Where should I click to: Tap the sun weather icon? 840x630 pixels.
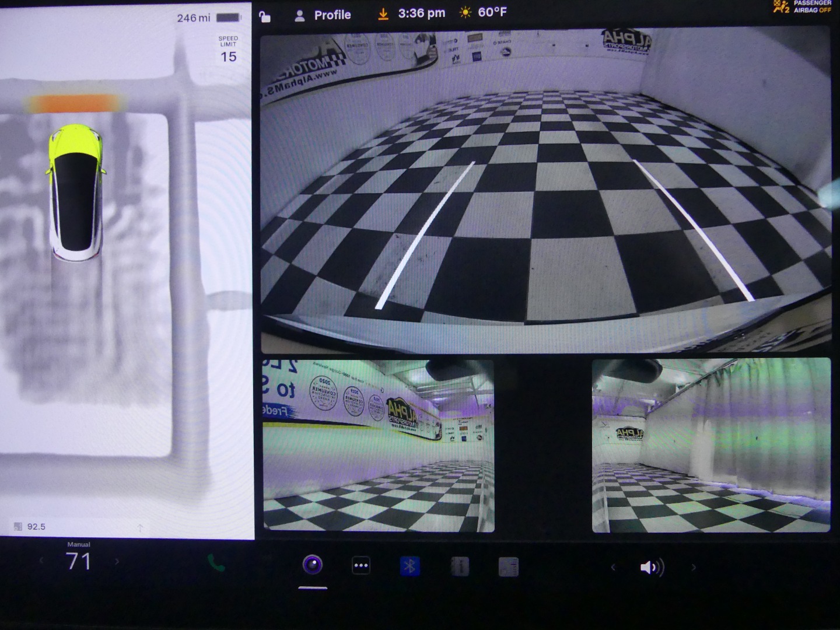click(465, 13)
